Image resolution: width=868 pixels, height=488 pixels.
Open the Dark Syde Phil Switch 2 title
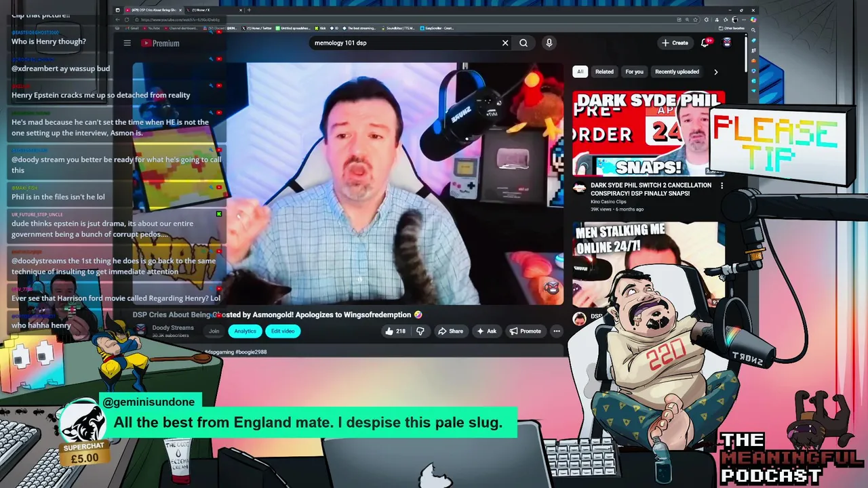pos(651,189)
